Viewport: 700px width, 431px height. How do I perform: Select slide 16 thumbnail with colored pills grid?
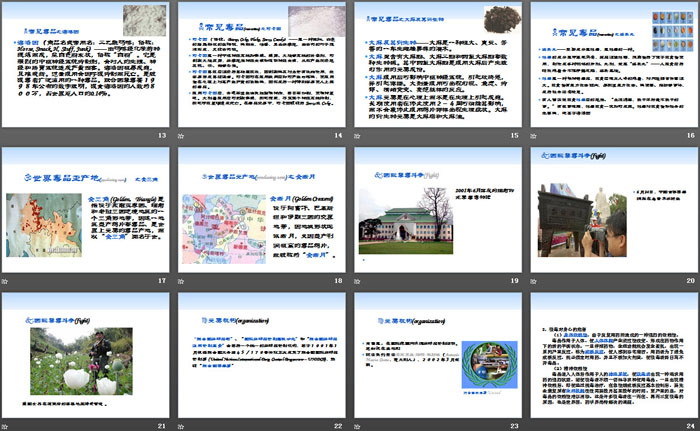point(614,65)
